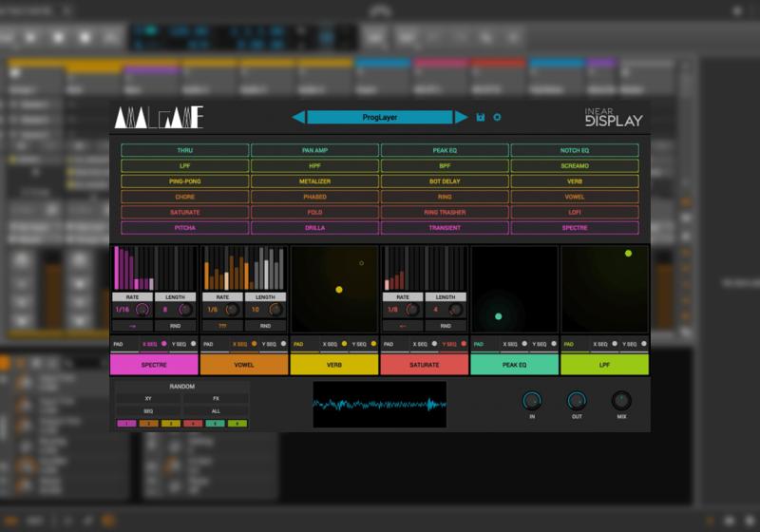Click the yellow dot in VERB XY pad

[x=339, y=289]
